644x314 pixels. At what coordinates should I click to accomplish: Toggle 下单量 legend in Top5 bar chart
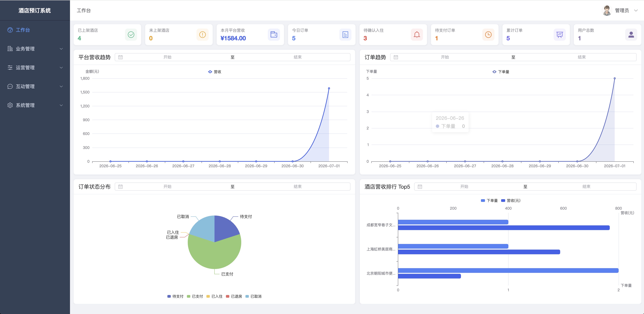[x=489, y=201]
